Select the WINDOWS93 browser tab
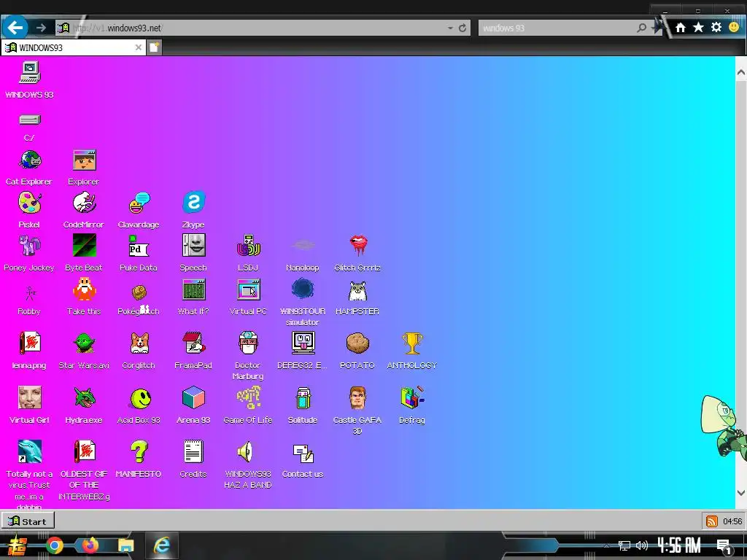This screenshot has width=747, height=560. (73, 47)
